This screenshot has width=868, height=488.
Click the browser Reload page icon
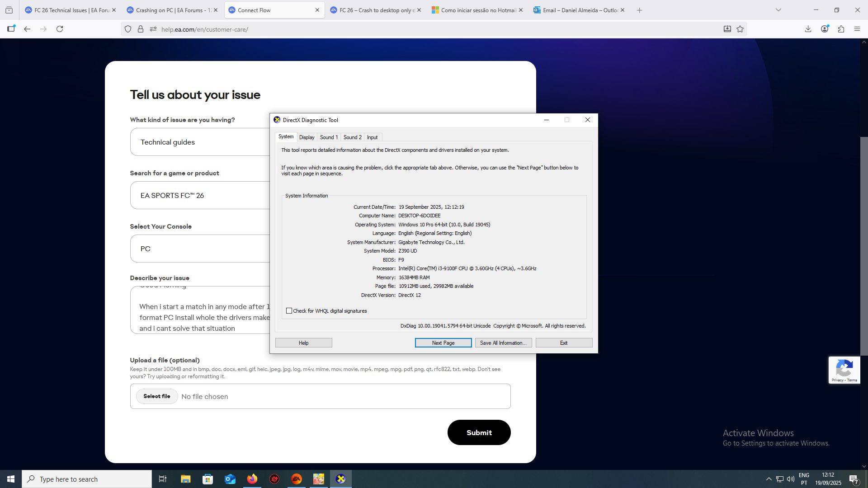[60, 29]
